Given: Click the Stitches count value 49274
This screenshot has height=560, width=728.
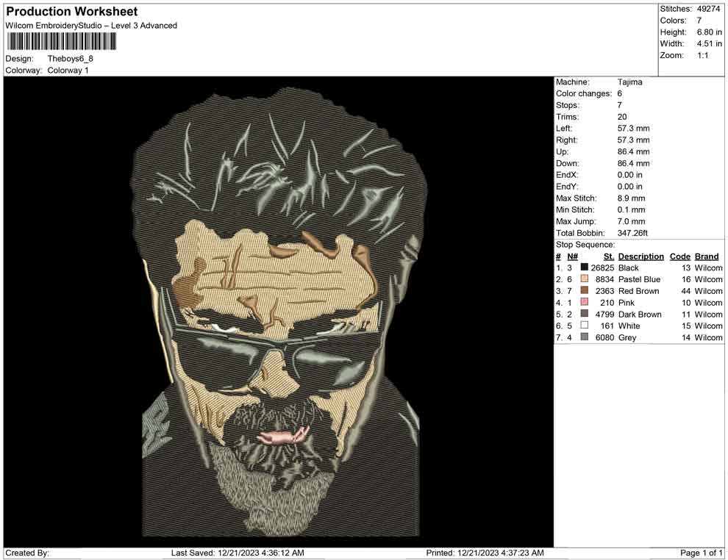Looking at the screenshot, I should coord(710,9).
